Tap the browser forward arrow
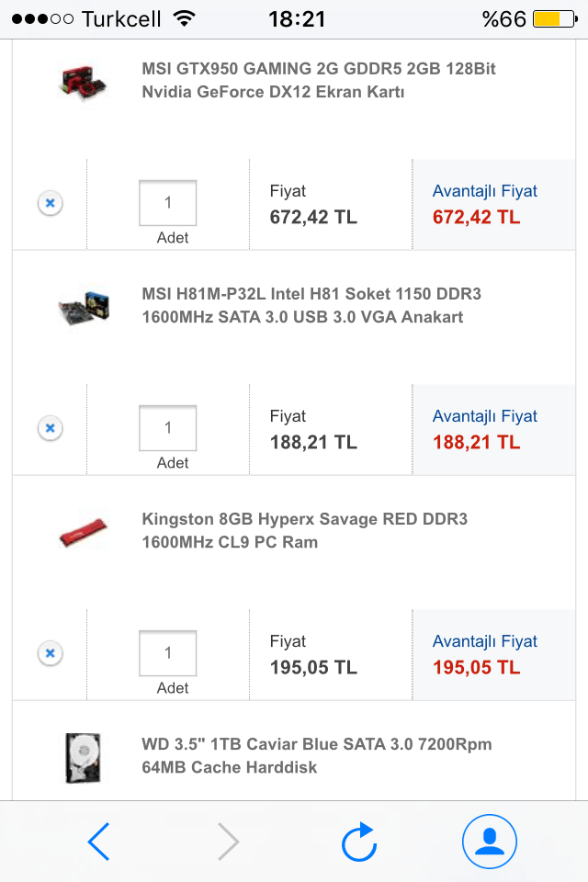 tap(228, 842)
